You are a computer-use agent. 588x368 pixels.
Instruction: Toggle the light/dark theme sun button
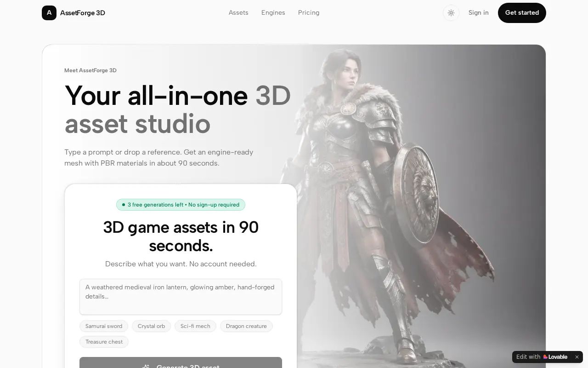(x=451, y=13)
